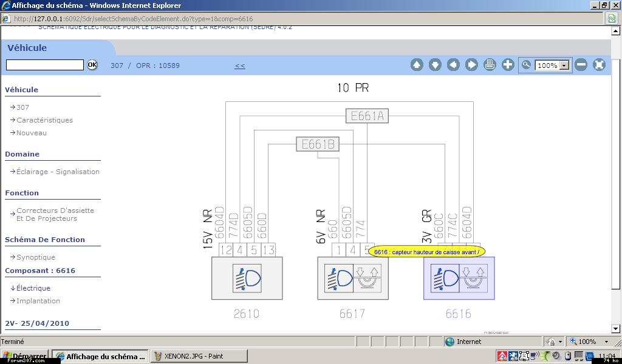Image resolution: width=622 pixels, height=364 pixels.
Task: Click wire label 660C
Action: click(439, 225)
